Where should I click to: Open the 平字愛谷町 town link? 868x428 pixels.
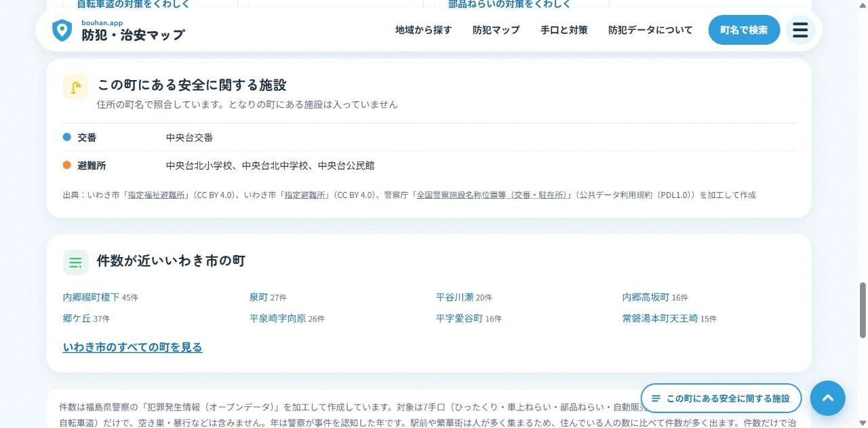[459, 318]
